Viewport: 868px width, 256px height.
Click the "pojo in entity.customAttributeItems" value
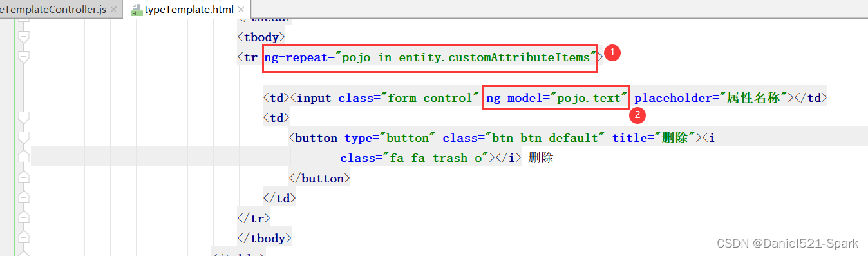coord(465,57)
